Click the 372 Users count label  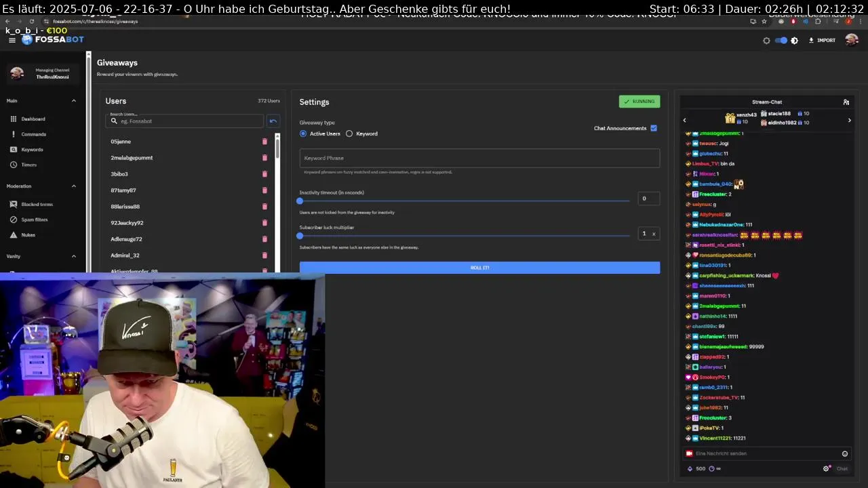pyautogui.click(x=269, y=101)
